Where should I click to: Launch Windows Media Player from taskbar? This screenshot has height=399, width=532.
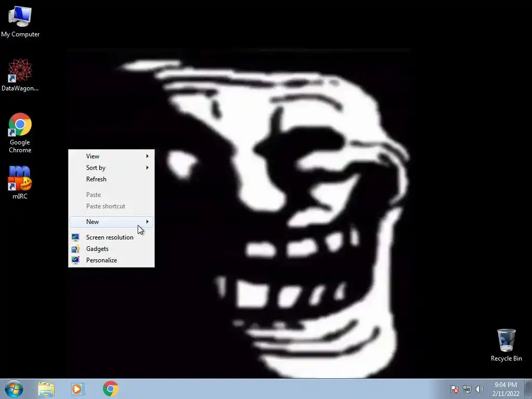77,389
